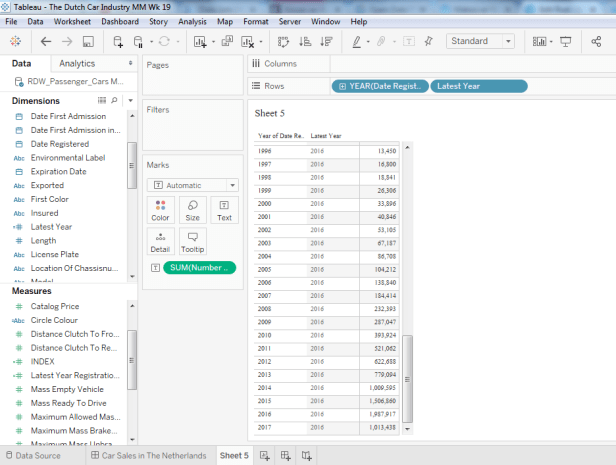This screenshot has width=616, height=465.
Task: Open the Analysis menu
Action: (x=192, y=21)
